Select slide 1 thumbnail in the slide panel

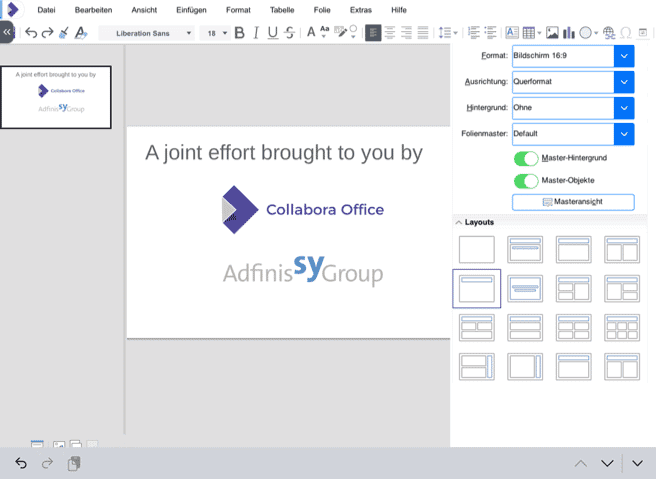click(56, 97)
